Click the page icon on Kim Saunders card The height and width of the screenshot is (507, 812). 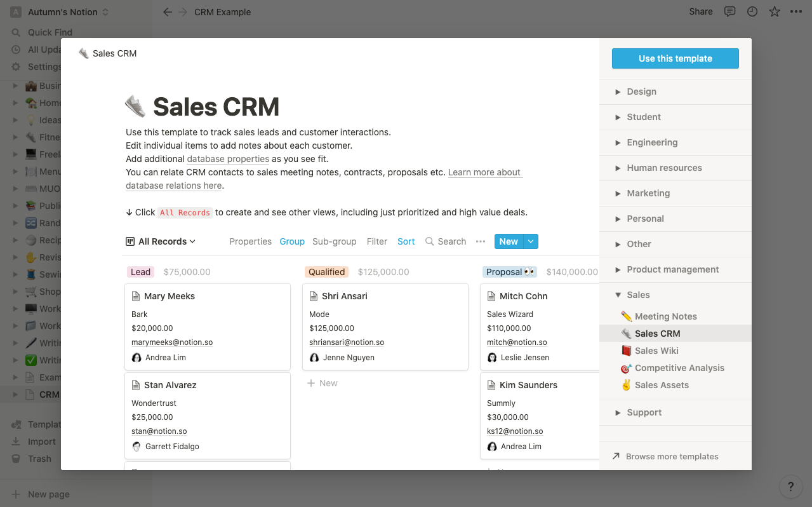(x=491, y=385)
